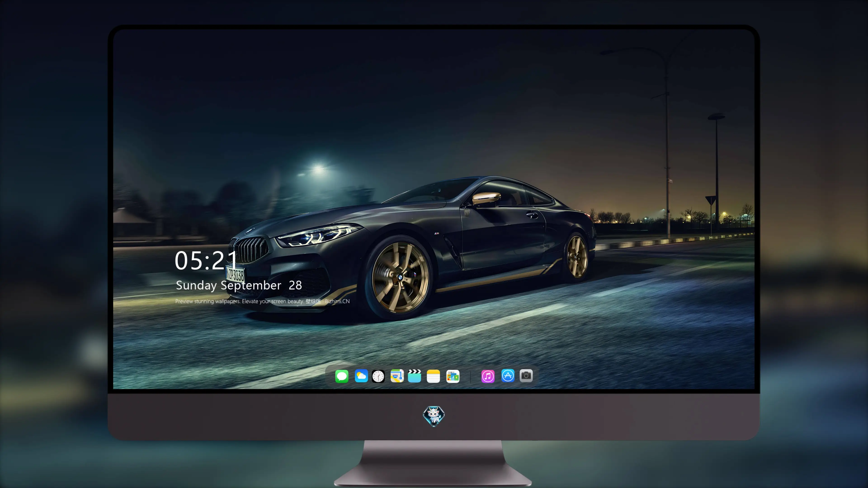868x488 pixels.
Task: Click the Bizhimi.CN text on wallpaper
Action: click(x=337, y=301)
